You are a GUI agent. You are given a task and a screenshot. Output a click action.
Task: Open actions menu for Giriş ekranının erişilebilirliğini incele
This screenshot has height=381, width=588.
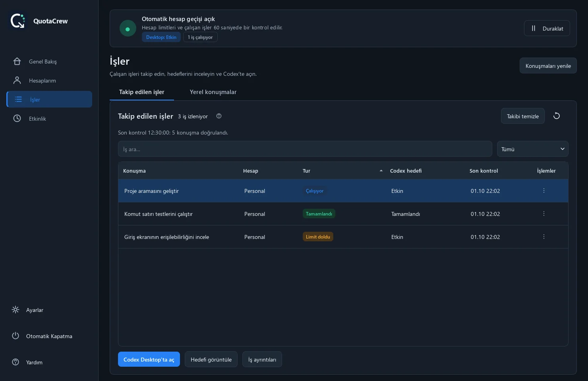pyautogui.click(x=544, y=237)
